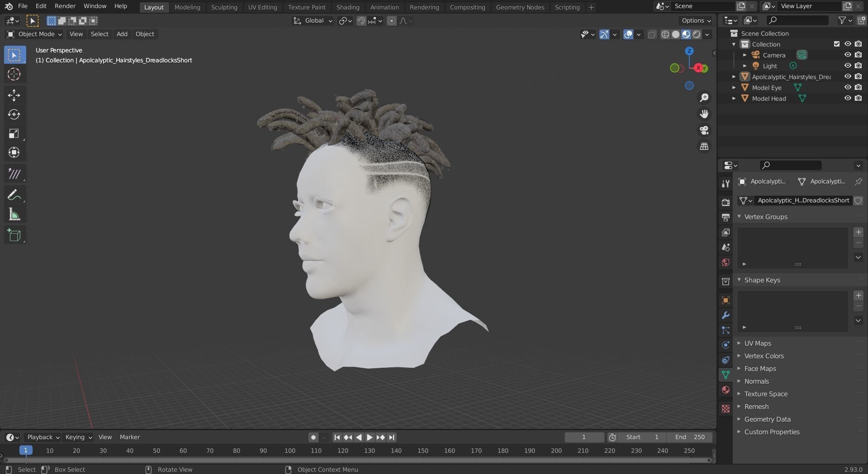The width and height of the screenshot is (868, 474).
Task: Open Object properties orange square tab
Action: [x=726, y=300]
